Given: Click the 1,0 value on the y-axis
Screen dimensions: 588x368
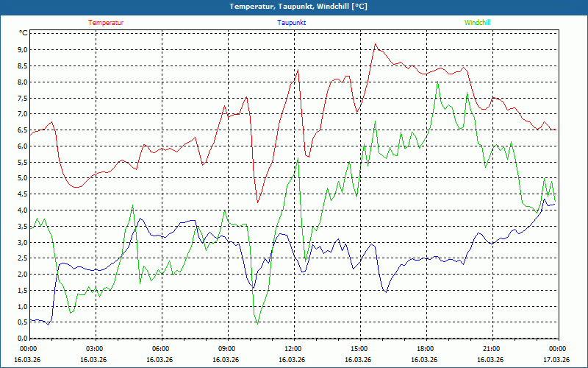Looking at the screenshot, I should (x=22, y=306).
